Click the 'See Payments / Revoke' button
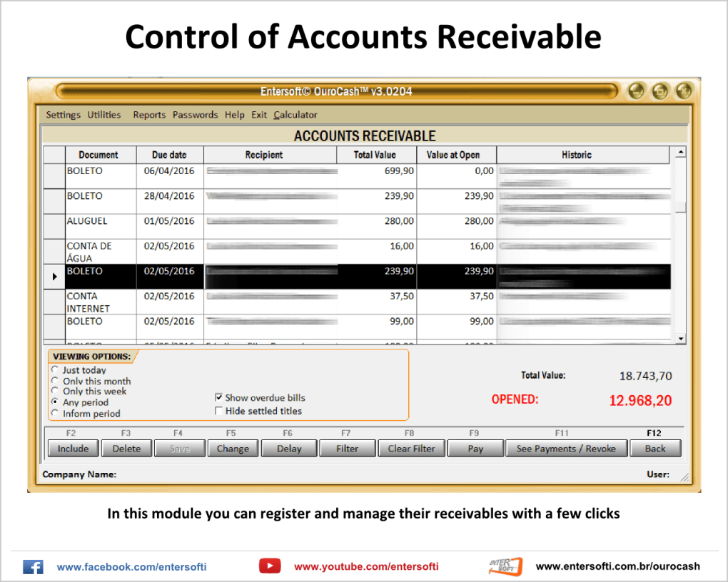The image size is (728, 582). tap(567, 449)
